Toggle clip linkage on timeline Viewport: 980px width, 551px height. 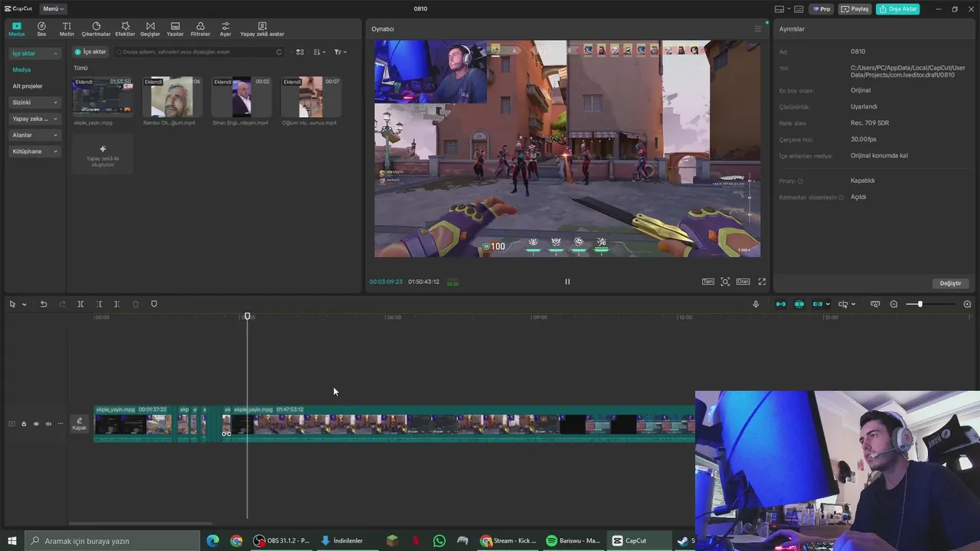[x=818, y=305]
